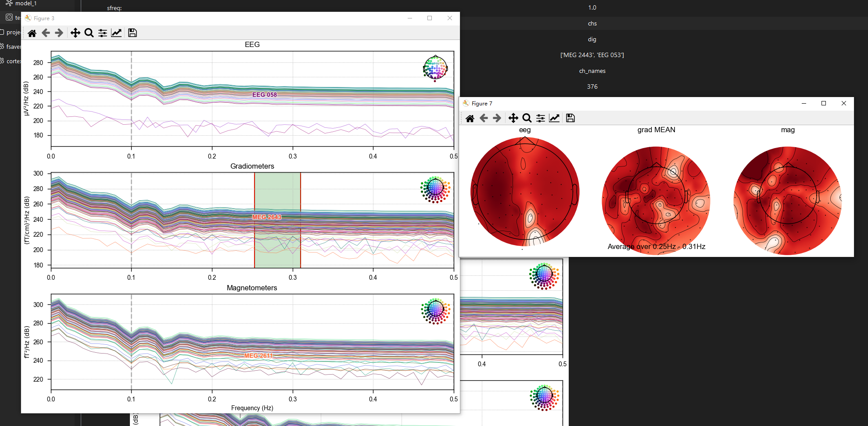Click the Gradiometers sensor layout inset
Image resolution: width=868 pixels, height=426 pixels.
click(x=435, y=189)
